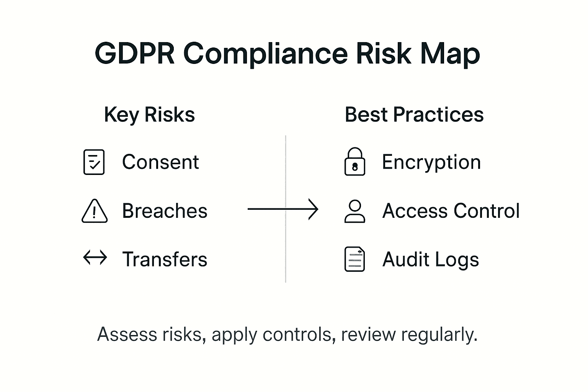Screen dimensions: 588x392
Task: Click the Best Practices heading
Action: tap(414, 114)
